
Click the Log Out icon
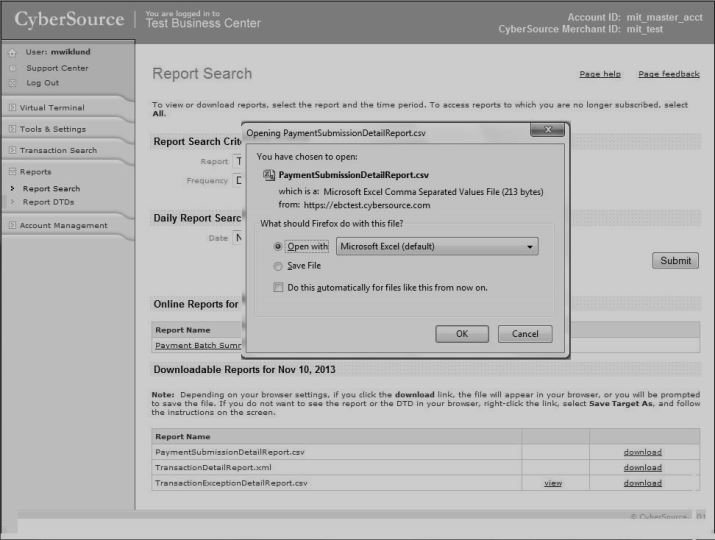(12, 83)
